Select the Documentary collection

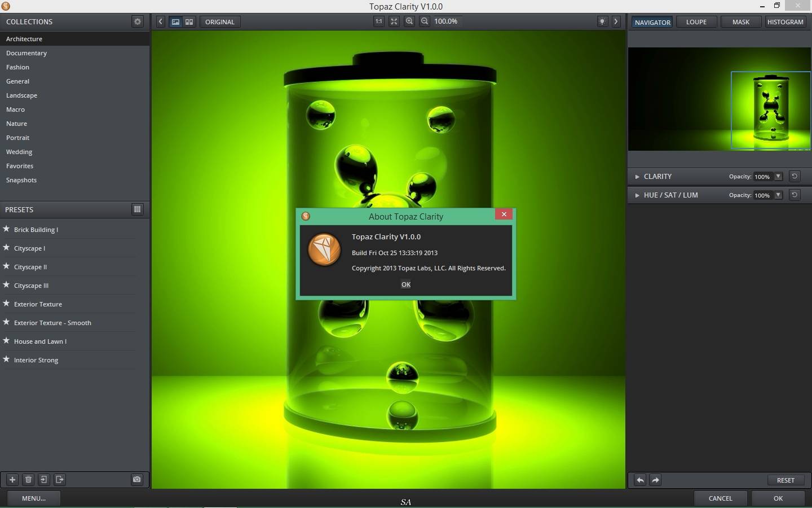(74, 53)
